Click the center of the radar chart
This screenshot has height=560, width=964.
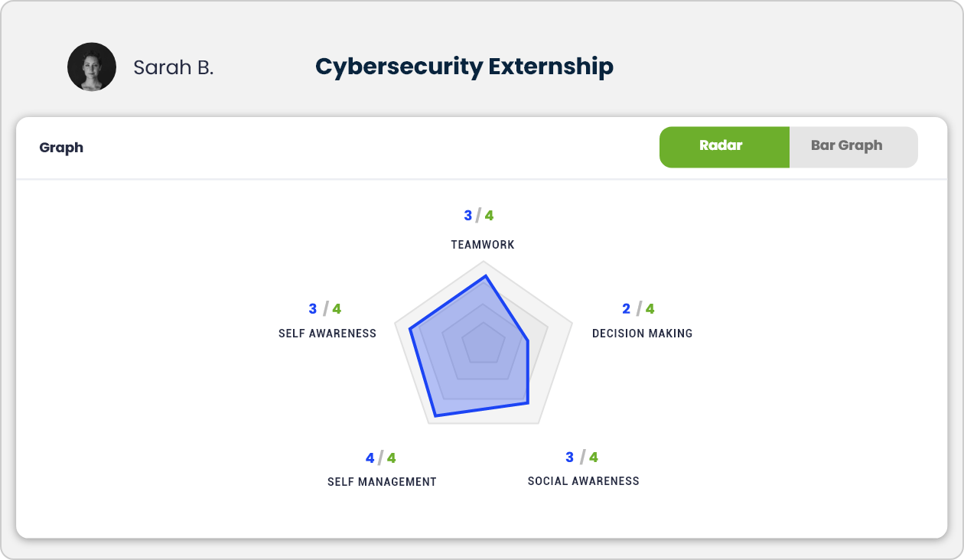click(x=484, y=346)
